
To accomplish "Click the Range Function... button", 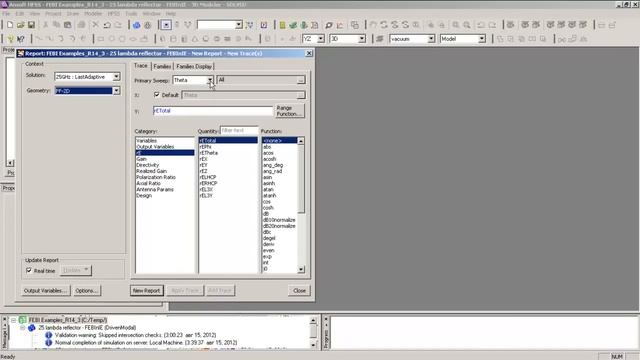I will (289, 111).
